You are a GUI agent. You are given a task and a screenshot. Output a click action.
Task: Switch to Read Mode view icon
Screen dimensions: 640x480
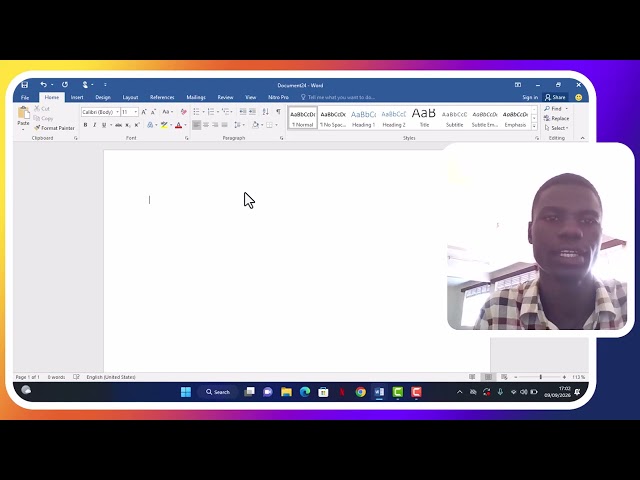pyautogui.click(x=472, y=377)
